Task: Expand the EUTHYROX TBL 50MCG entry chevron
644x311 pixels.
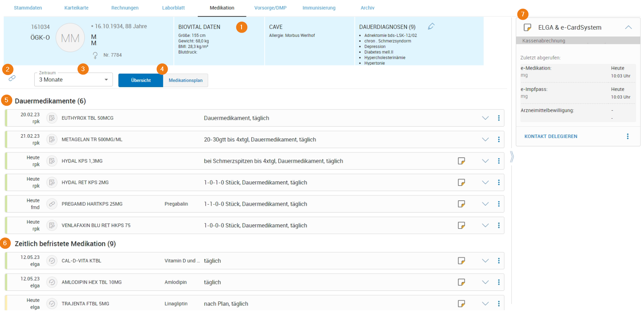Action: 485,118
